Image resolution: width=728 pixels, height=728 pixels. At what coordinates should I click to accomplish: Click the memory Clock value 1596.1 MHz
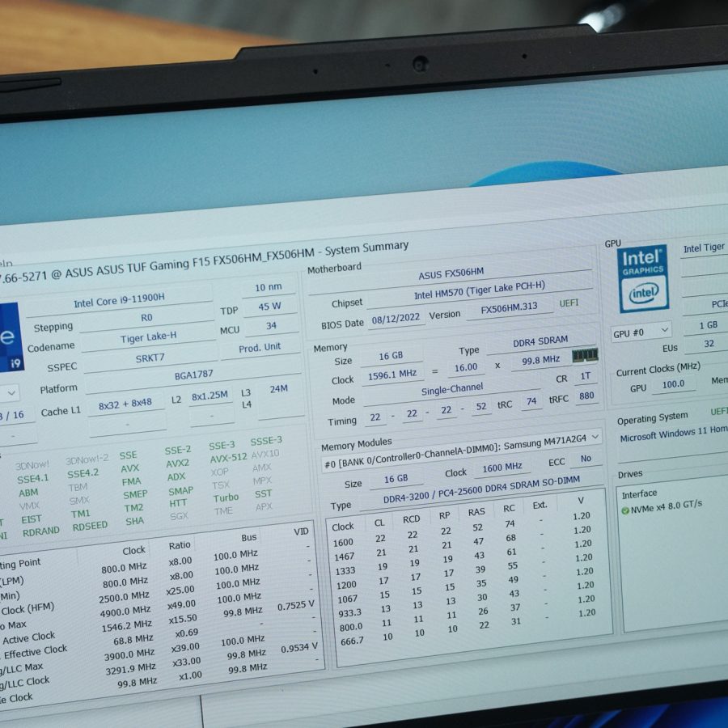[392, 375]
